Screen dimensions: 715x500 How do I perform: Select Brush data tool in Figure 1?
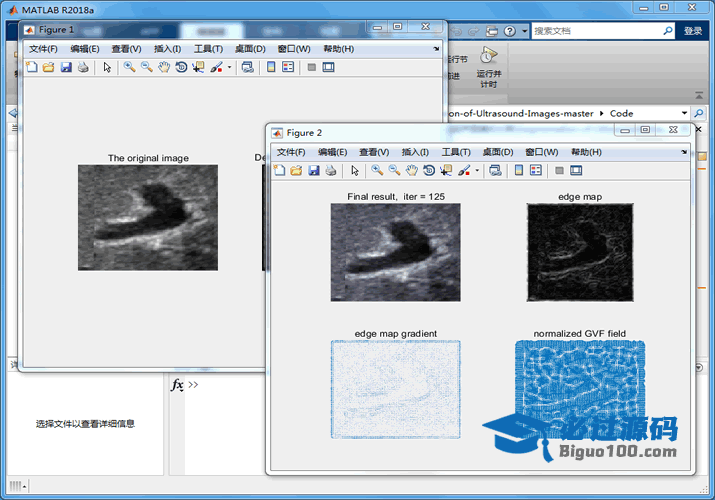(216, 67)
